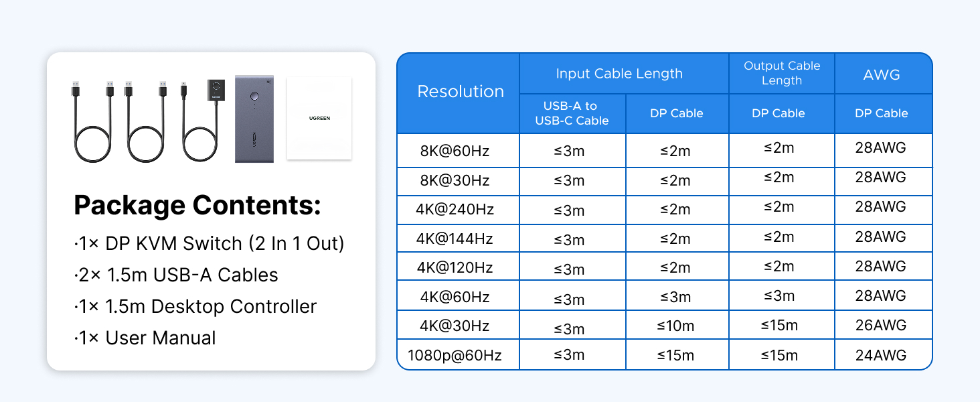Screen dimensions: 980x402
Task: Click the AWG column header
Action: (x=883, y=74)
